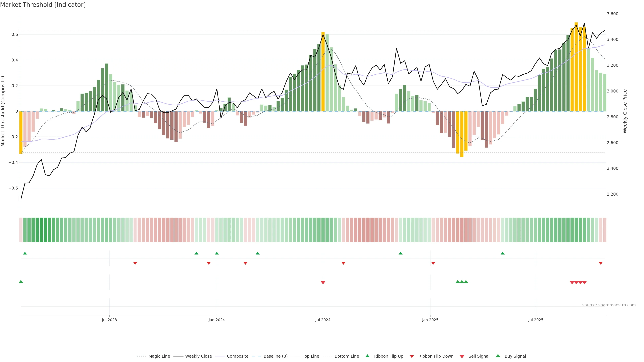Click the last Ribbon Flip Down marker at far right
This screenshot has height=362, width=644.
(x=601, y=263)
